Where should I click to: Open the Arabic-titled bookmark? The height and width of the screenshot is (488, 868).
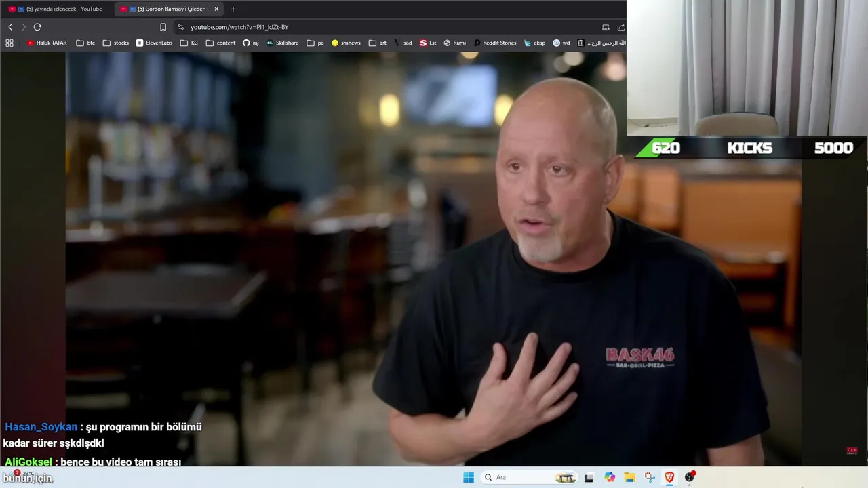(x=601, y=43)
